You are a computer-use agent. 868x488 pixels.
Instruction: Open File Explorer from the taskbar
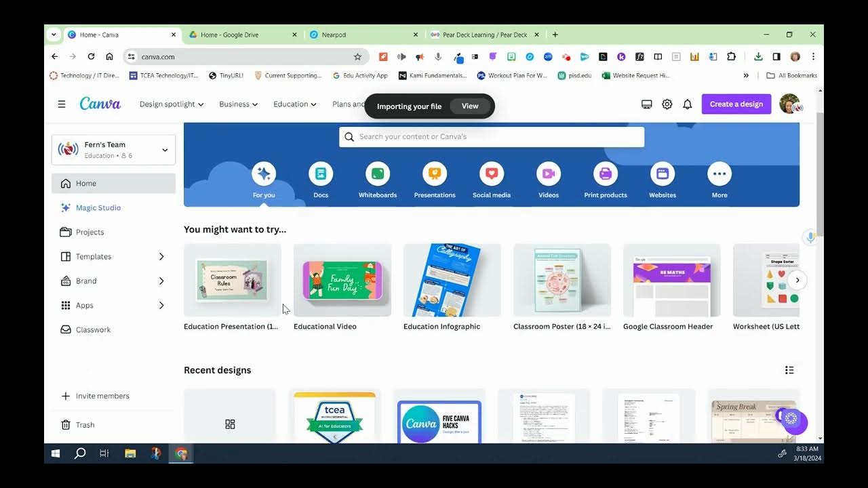[x=130, y=453]
